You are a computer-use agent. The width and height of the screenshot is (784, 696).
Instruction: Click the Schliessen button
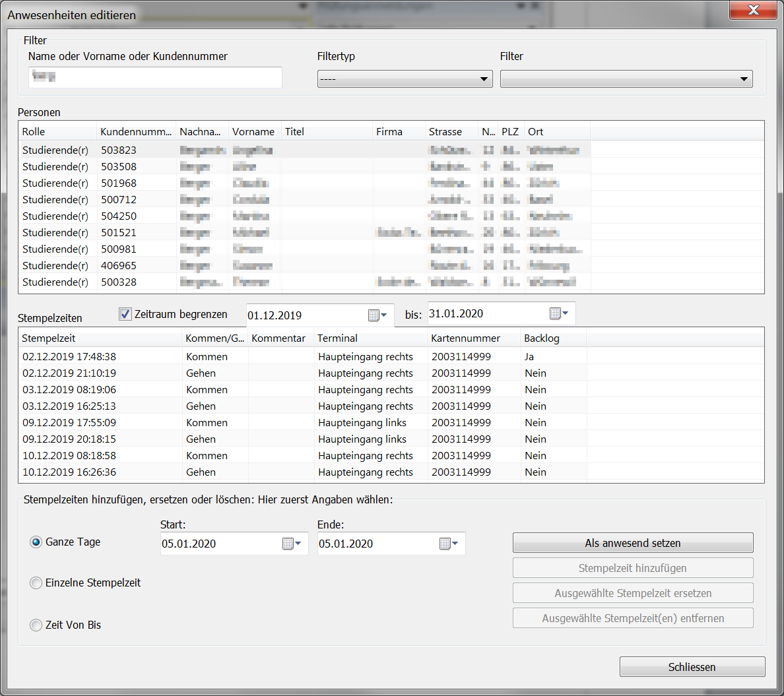coord(692,667)
